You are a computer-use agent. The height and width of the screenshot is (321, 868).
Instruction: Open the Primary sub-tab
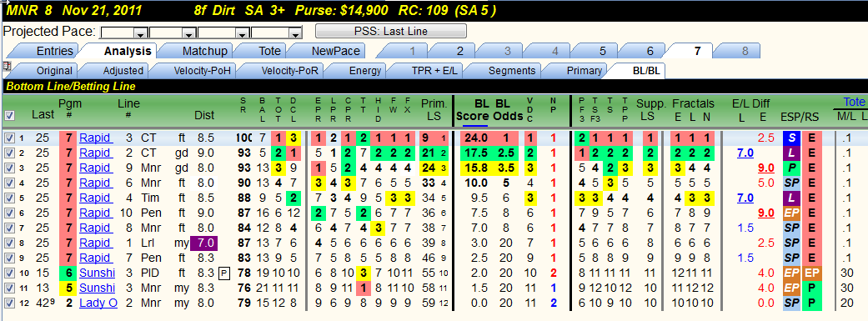[584, 71]
